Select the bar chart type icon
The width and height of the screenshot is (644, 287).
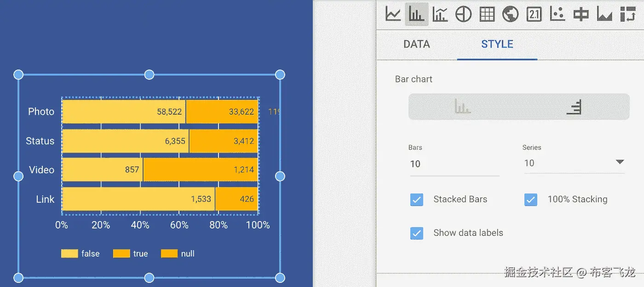pos(417,14)
